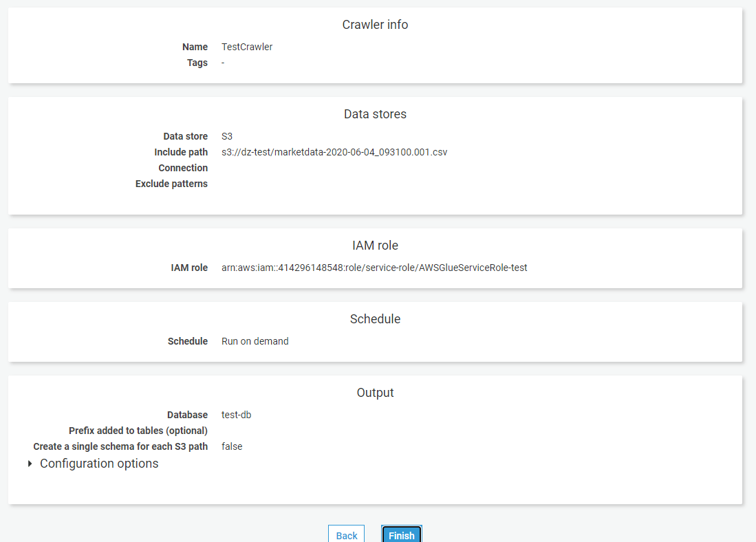Click the Data stores section header
This screenshot has height=542, width=756.
[x=375, y=114]
